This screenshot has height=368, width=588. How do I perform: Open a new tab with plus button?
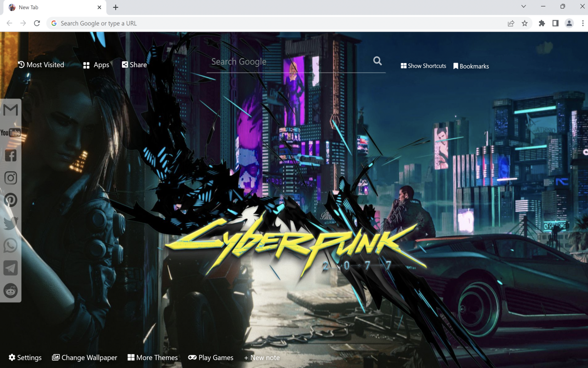pos(116,7)
